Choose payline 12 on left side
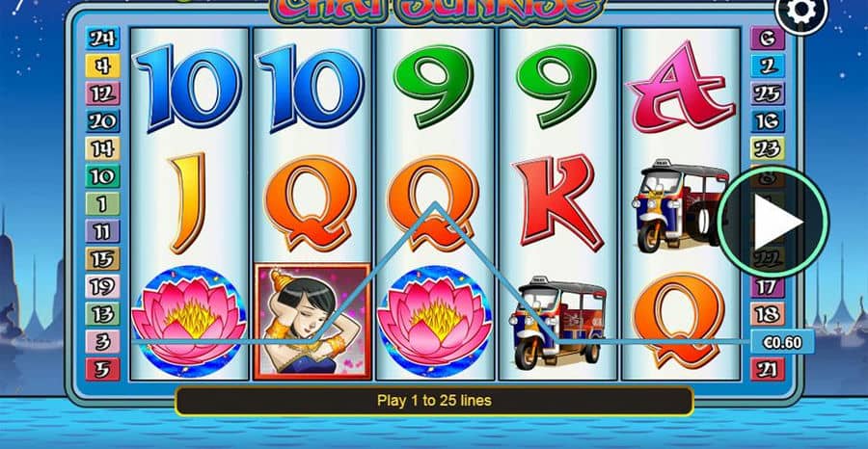Image resolution: width=868 pixels, height=449 pixels. pos(102,93)
